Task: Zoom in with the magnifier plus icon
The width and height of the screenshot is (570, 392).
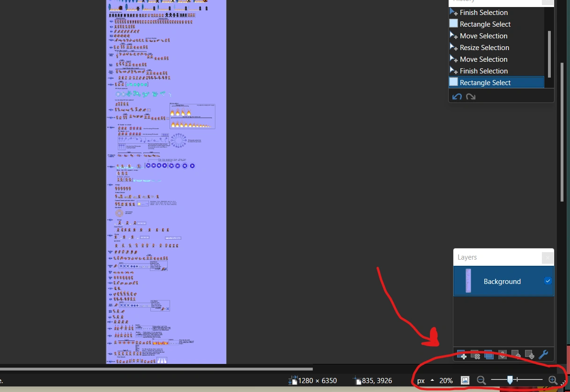Action: 553,380
